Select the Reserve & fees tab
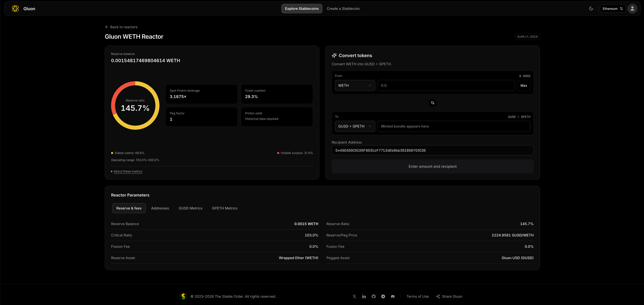This screenshot has height=305, width=644. point(129,208)
